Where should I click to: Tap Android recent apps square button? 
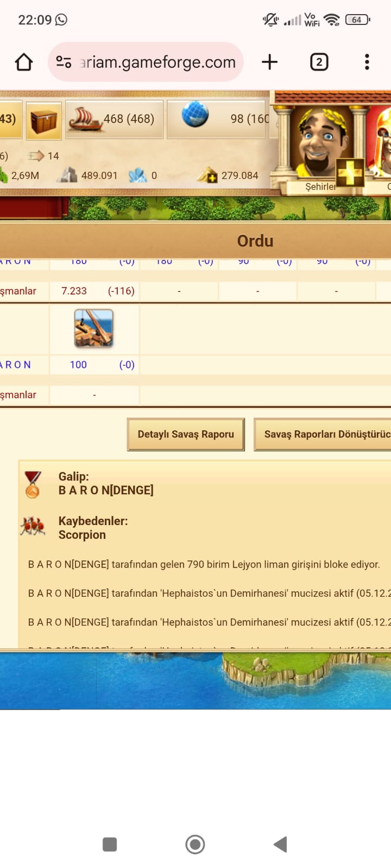click(110, 844)
